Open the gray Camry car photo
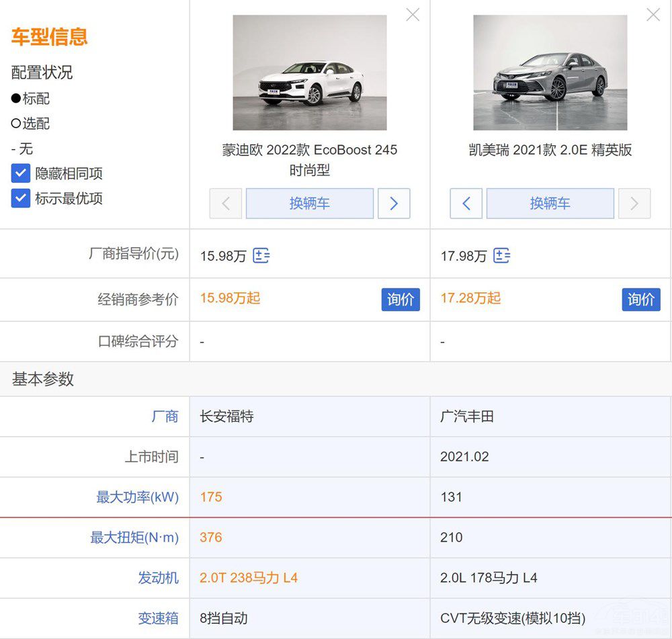This screenshot has height=639, width=672. click(550, 73)
